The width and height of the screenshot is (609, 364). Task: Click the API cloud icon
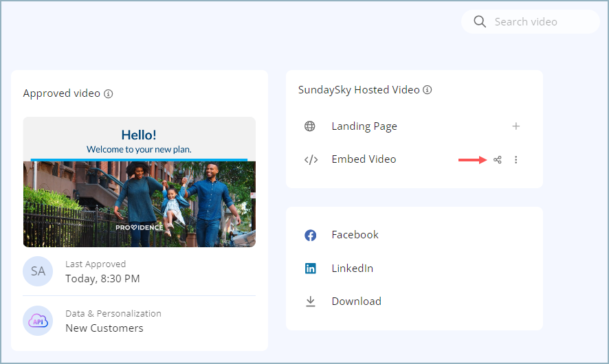pos(38,321)
